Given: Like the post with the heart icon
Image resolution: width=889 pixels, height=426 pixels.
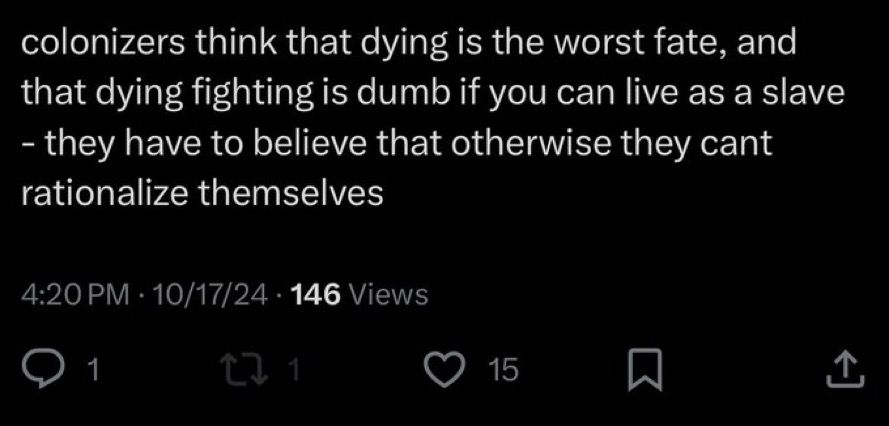Looking at the screenshot, I should (446, 370).
